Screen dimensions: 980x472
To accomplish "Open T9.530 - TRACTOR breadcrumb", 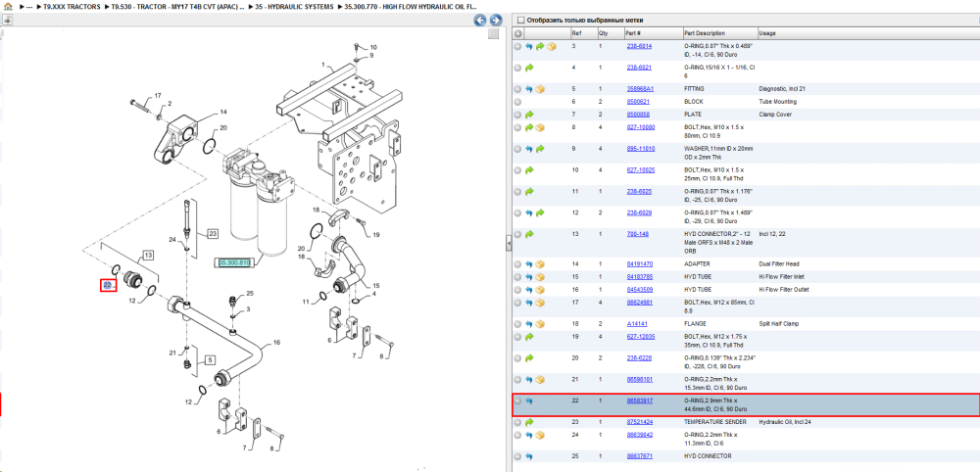I will pos(177,7).
